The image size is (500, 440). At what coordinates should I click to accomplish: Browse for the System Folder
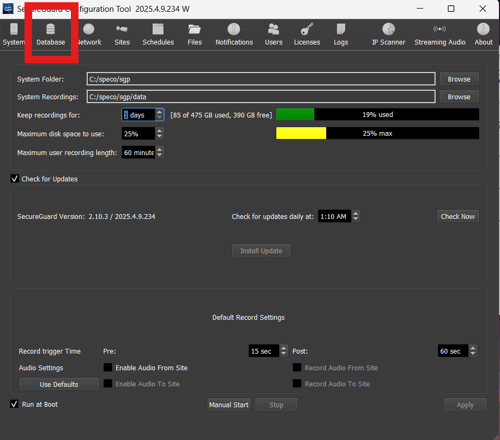coord(459,79)
